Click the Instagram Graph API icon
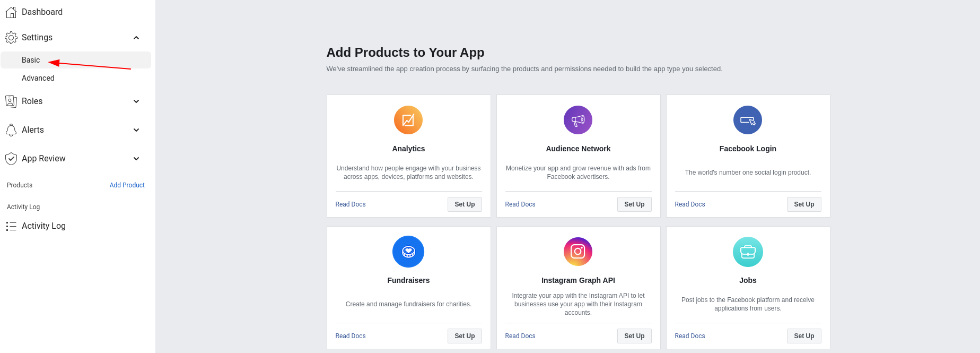 (x=578, y=252)
